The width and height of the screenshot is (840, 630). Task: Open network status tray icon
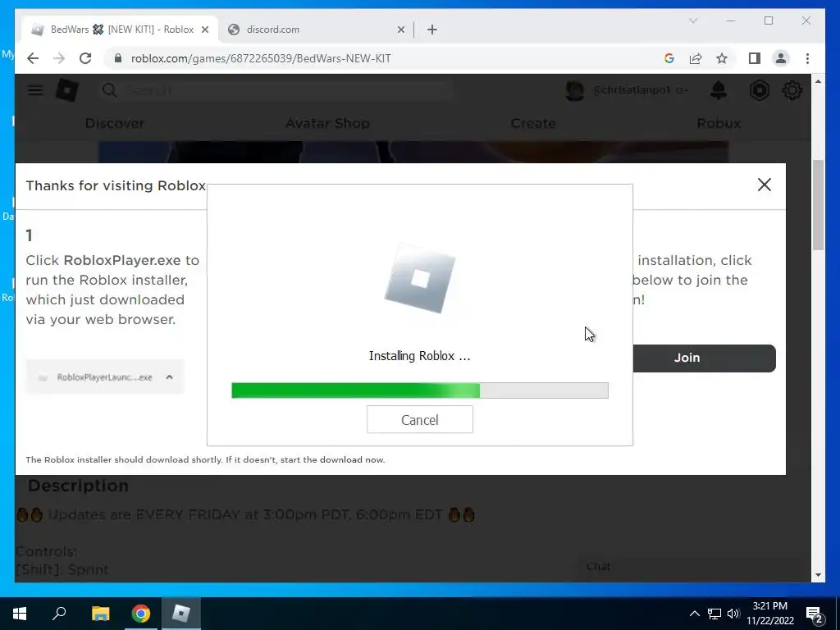(714, 614)
